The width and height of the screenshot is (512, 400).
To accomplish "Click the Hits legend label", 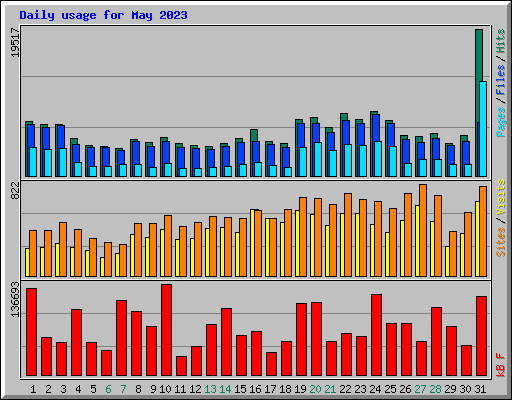I will pyautogui.click(x=501, y=41).
